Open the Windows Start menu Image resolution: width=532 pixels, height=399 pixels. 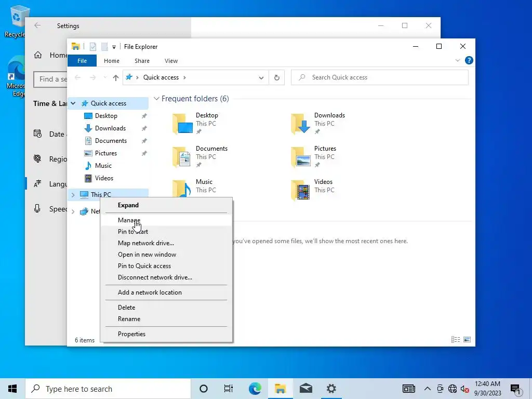12,389
